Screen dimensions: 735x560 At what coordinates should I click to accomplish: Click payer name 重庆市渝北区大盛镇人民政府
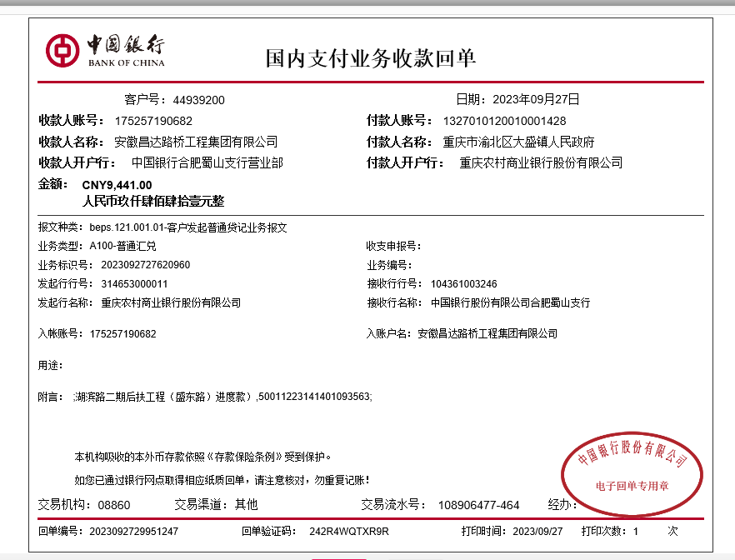point(518,142)
